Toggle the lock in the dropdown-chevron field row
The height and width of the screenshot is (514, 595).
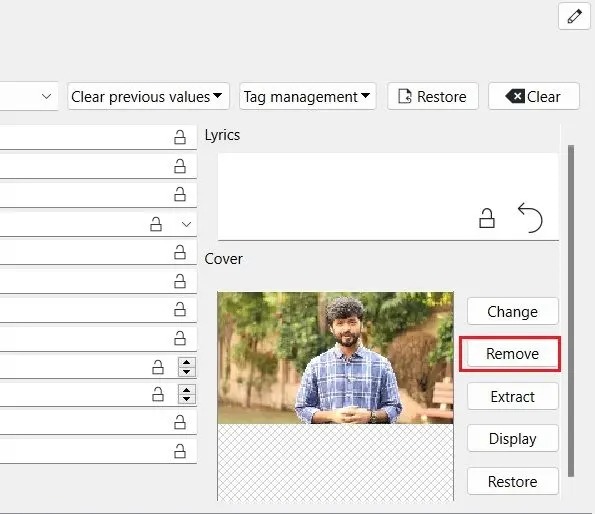tap(156, 224)
